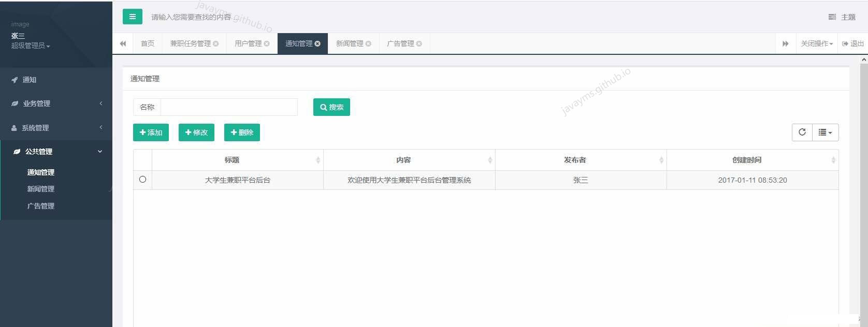
Task: Open 通知 in the sidebar
Action: (56, 80)
